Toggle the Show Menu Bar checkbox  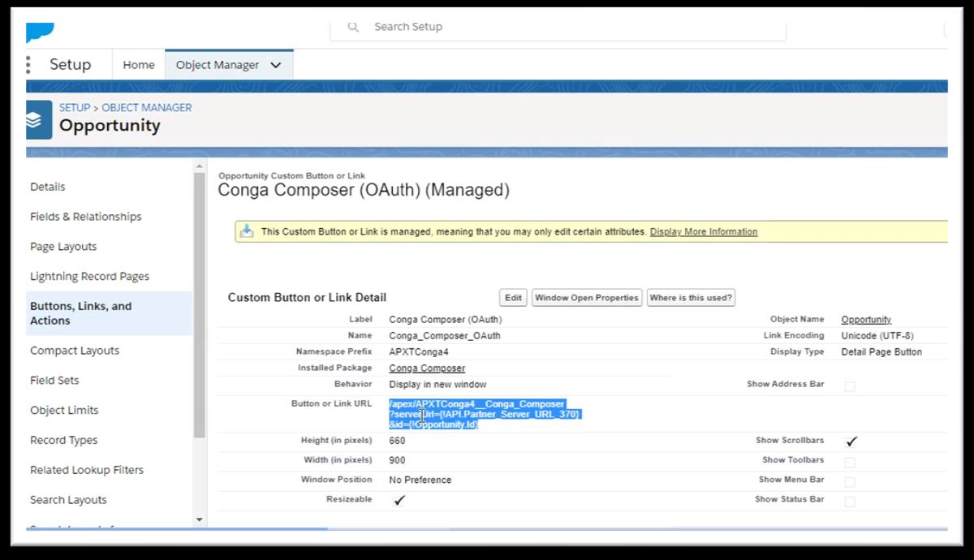click(850, 482)
